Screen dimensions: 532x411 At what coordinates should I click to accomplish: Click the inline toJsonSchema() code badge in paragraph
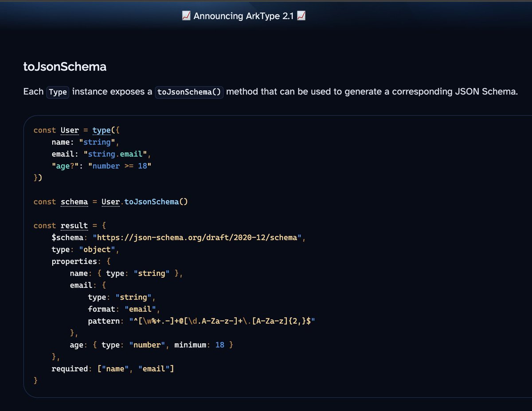(x=189, y=92)
